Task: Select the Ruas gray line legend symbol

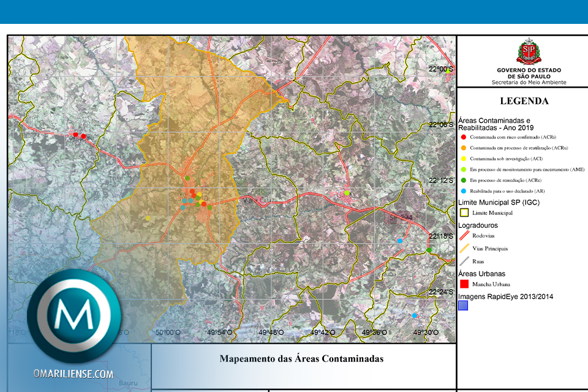Action: point(464,261)
